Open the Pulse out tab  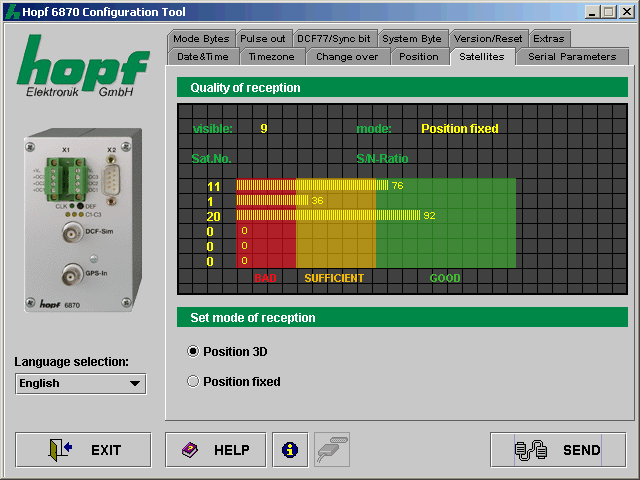[263, 38]
